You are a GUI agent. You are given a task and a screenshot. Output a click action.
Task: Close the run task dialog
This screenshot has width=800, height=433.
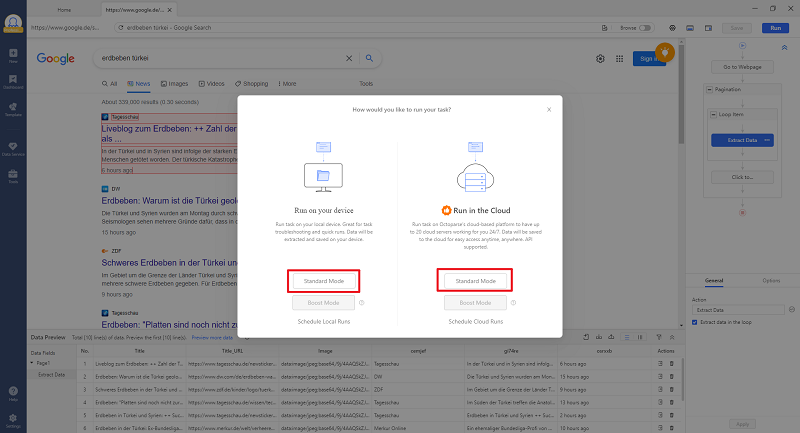tap(549, 110)
